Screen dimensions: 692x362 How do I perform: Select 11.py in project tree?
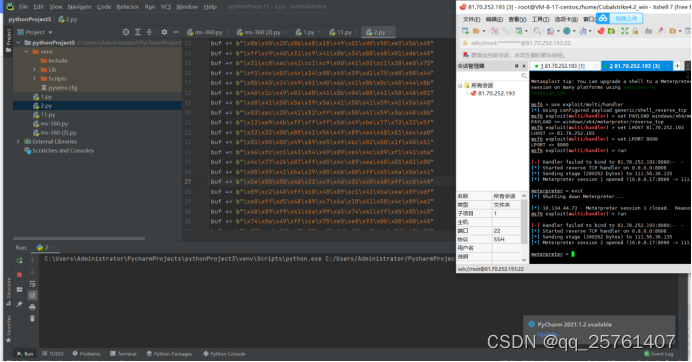[44, 115]
